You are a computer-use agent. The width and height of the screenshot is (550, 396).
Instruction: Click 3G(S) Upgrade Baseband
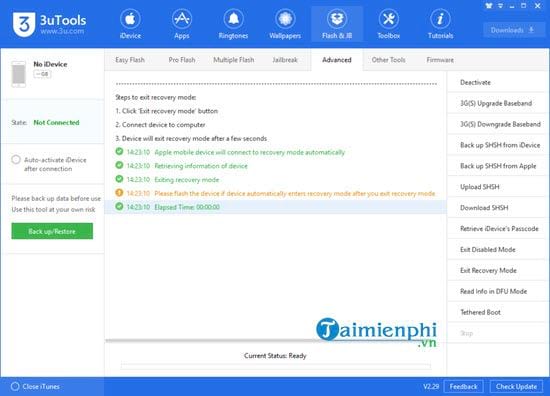498,103
